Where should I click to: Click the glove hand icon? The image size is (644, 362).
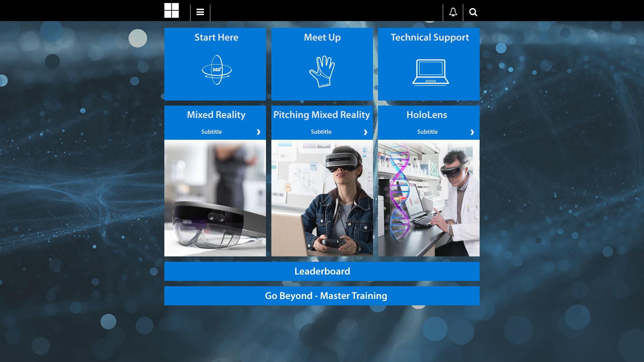(x=322, y=71)
